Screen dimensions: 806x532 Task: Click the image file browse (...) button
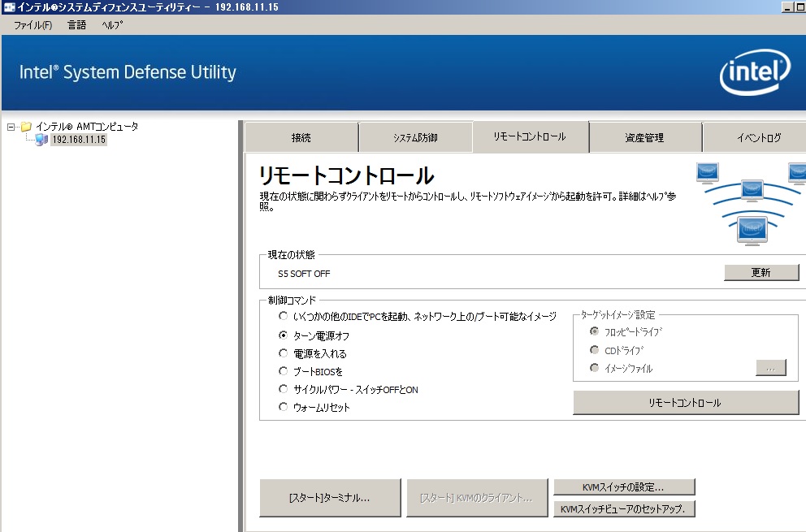click(770, 368)
